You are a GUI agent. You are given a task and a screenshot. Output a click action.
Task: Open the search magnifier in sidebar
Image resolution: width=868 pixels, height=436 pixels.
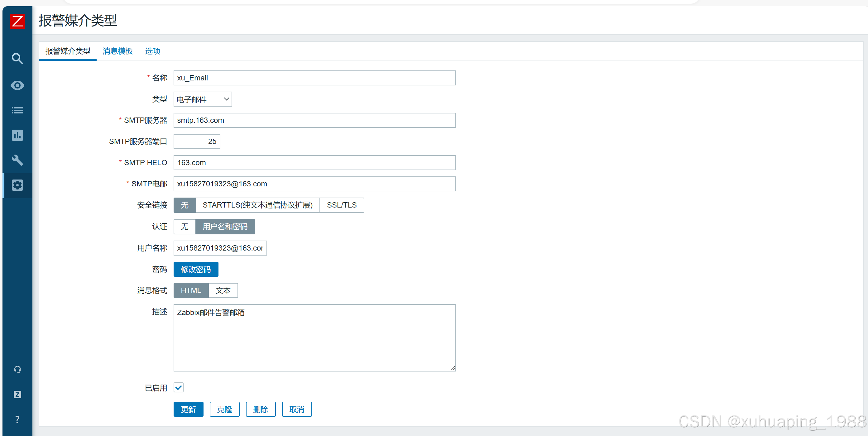[x=17, y=59]
